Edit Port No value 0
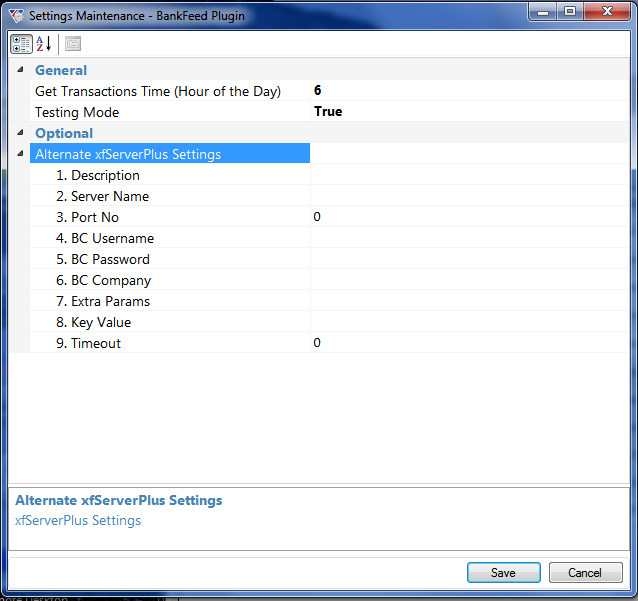Image resolution: width=638 pixels, height=601 pixels. tap(470, 217)
